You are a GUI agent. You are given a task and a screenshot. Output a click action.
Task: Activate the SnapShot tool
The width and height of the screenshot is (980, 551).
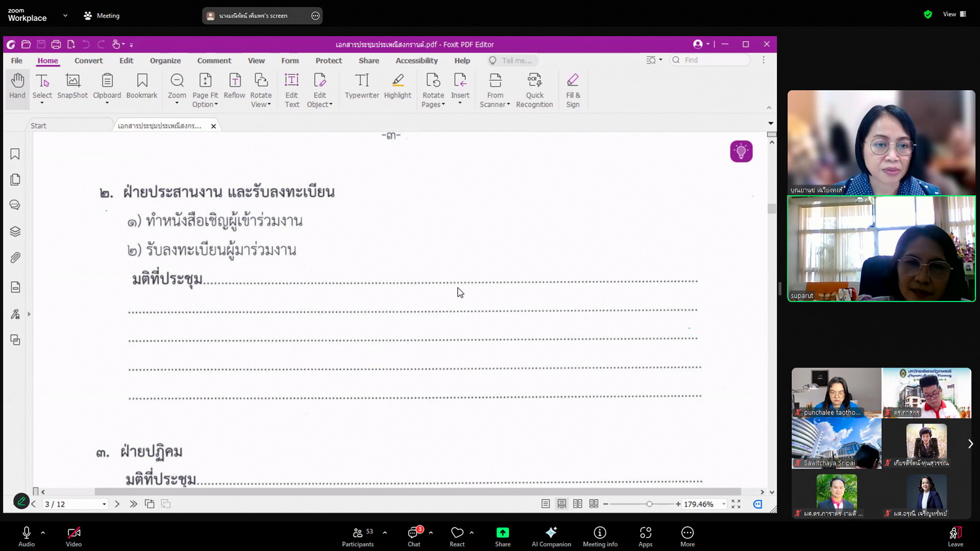point(73,86)
